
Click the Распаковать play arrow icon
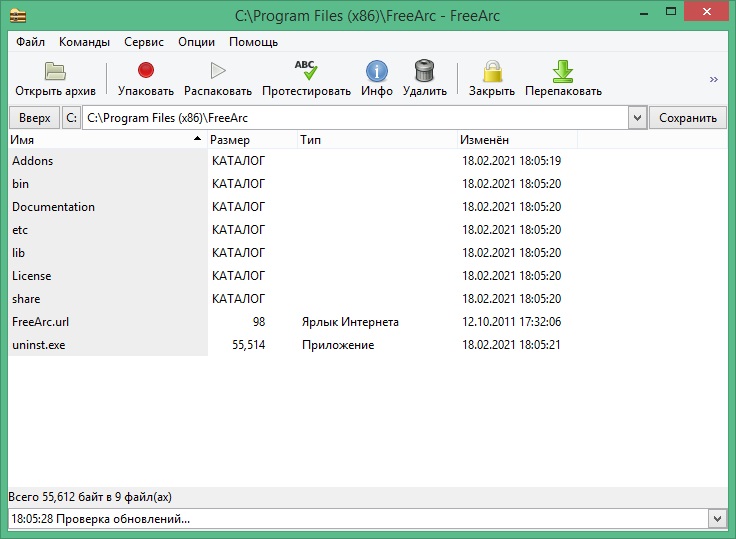tap(218, 70)
